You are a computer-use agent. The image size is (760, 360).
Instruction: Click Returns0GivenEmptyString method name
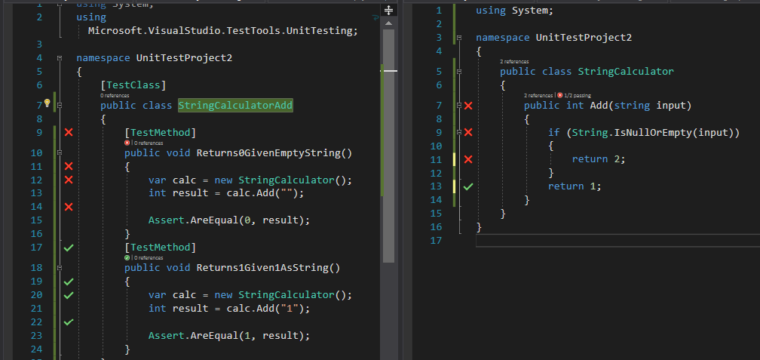click(274, 153)
